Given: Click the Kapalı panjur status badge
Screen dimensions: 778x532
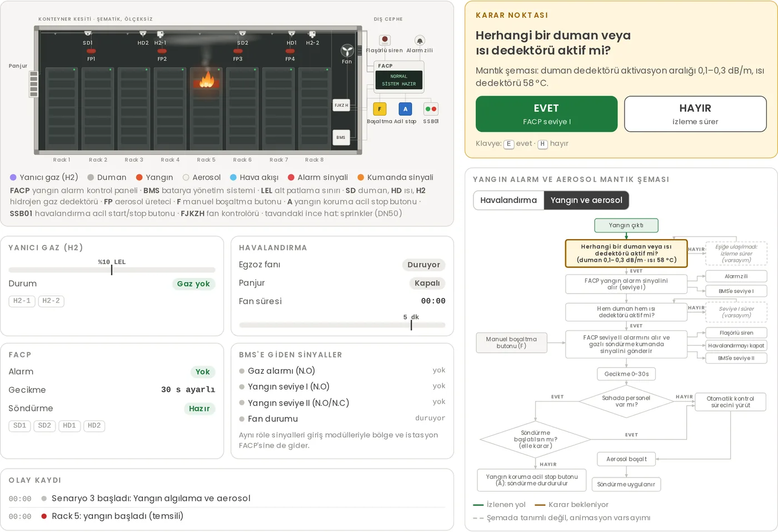Looking at the screenshot, I should click(x=427, y=284).
